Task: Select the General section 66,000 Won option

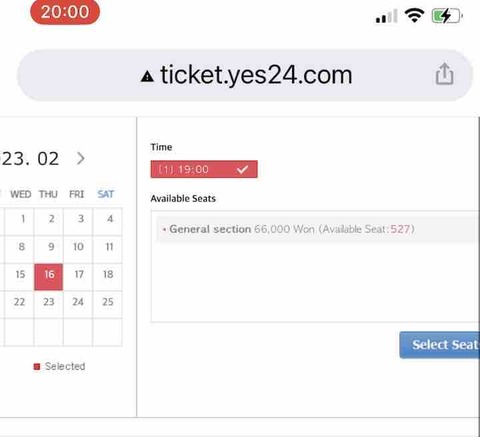Action: pos(315,229)
